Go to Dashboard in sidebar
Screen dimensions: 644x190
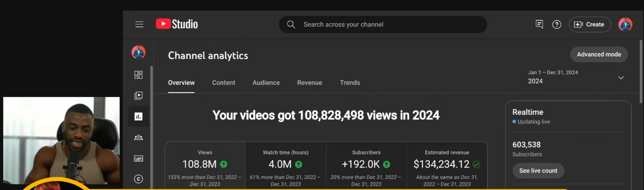[x=138, y=75]
